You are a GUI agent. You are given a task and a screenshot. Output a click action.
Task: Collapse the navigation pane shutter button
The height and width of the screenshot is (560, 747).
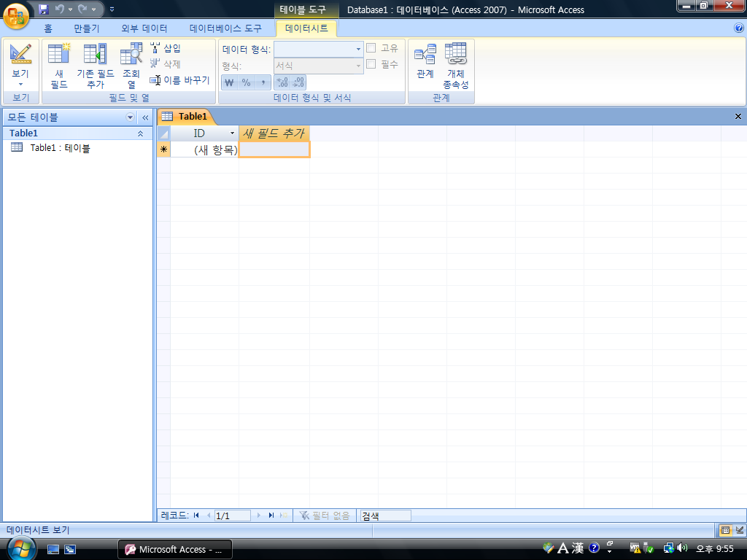[145, 117]
